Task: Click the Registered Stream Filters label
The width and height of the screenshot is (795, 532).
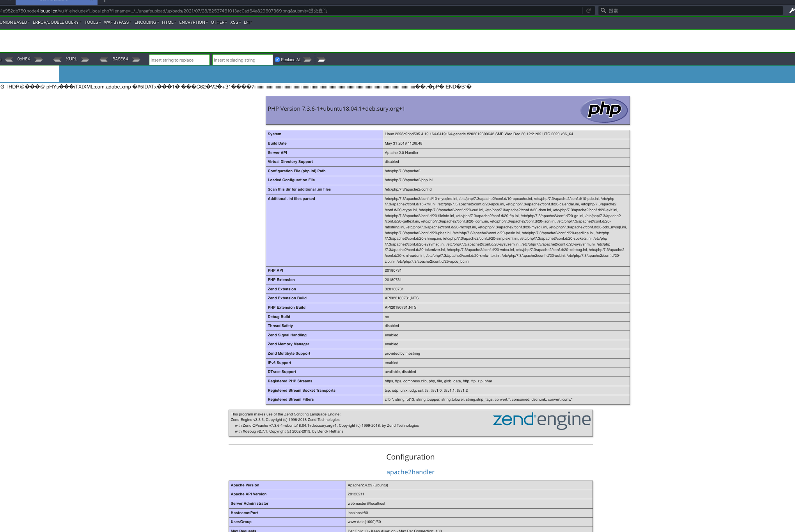Action: coord(291,399)
